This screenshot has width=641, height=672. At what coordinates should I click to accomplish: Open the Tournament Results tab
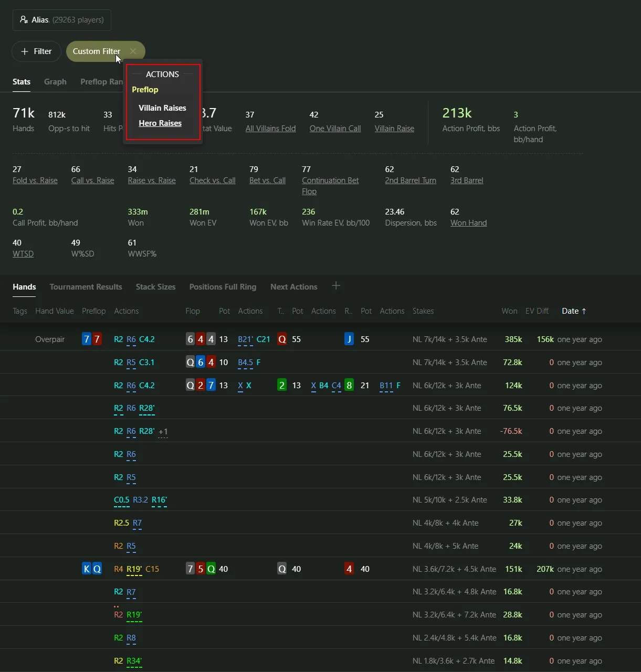point(86,287)
